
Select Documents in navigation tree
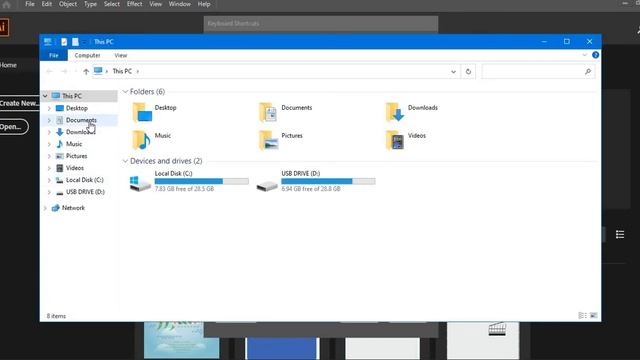pos(81,120)
